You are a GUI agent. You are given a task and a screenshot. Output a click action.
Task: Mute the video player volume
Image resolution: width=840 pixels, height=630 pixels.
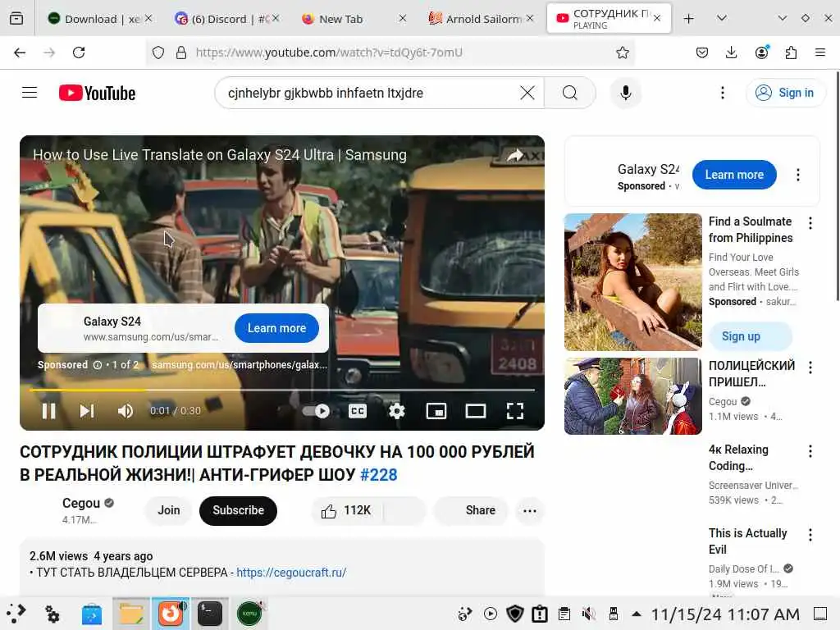pos(125,411)
